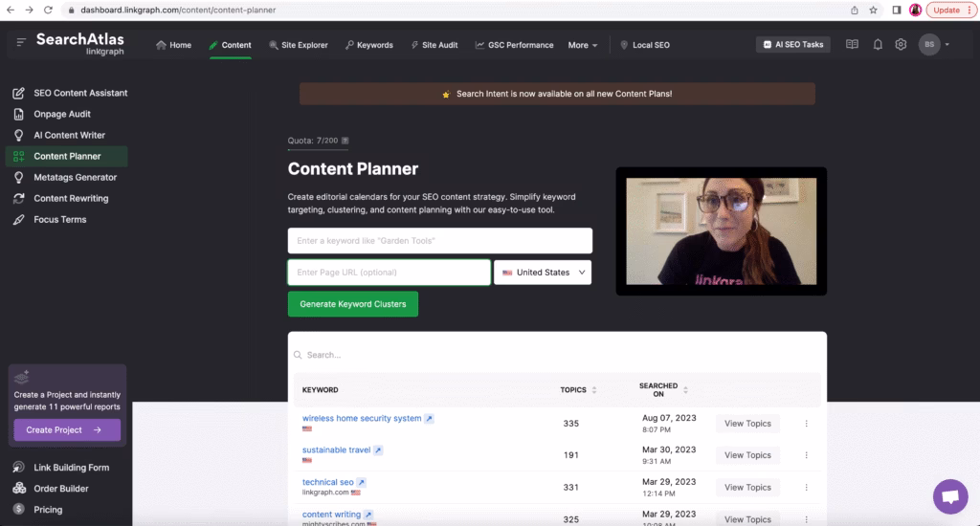The width and height of the screenshot is (980, 526).
Task: Click the book guide icon in header
Action: pyautogui.click(x=852, y=45)
